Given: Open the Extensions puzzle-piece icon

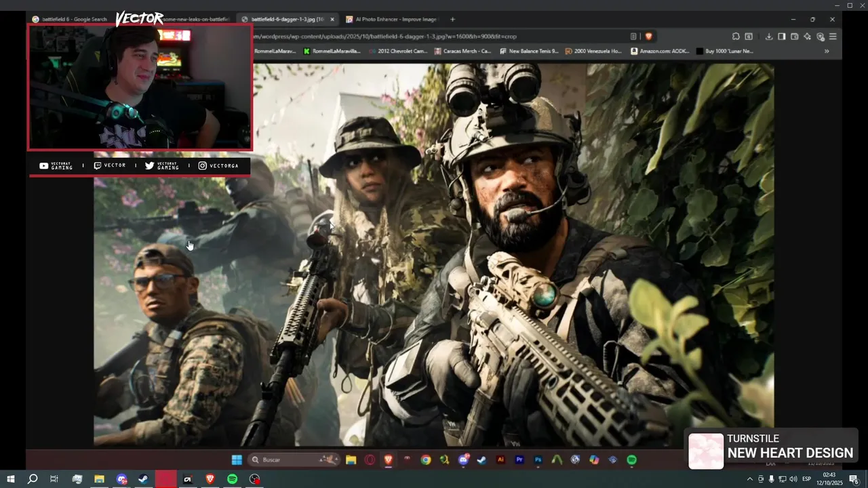Looking at the screenshot, I should (x=736, y=37).
